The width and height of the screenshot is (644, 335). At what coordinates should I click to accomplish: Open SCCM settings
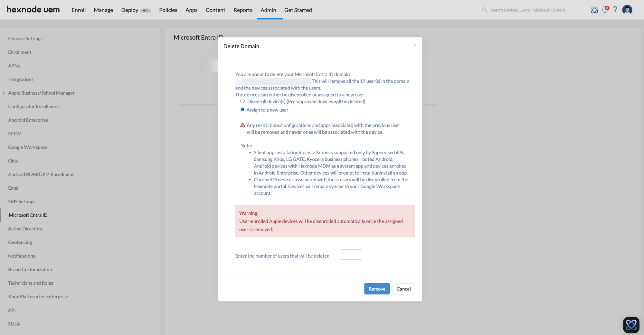point(15,133)
